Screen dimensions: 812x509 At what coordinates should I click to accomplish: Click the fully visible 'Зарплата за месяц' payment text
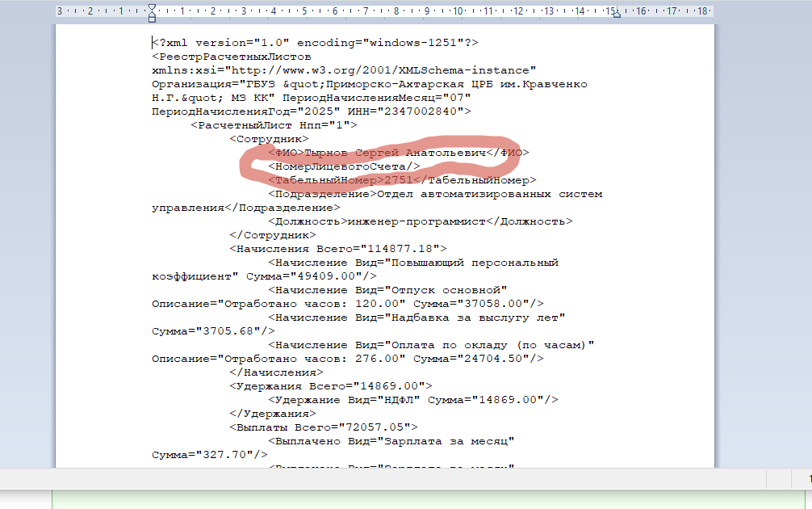coord(446,441)
